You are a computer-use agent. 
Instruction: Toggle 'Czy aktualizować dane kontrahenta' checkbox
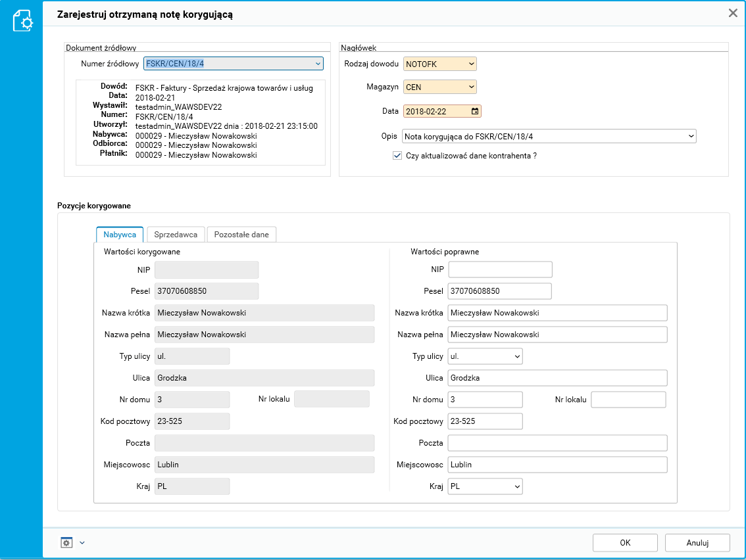[397, 156]
